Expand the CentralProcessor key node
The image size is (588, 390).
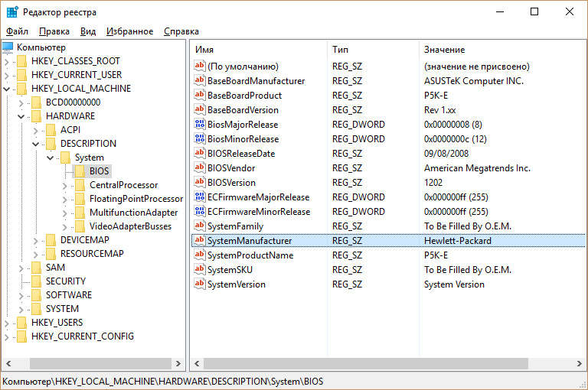point(65,185)
